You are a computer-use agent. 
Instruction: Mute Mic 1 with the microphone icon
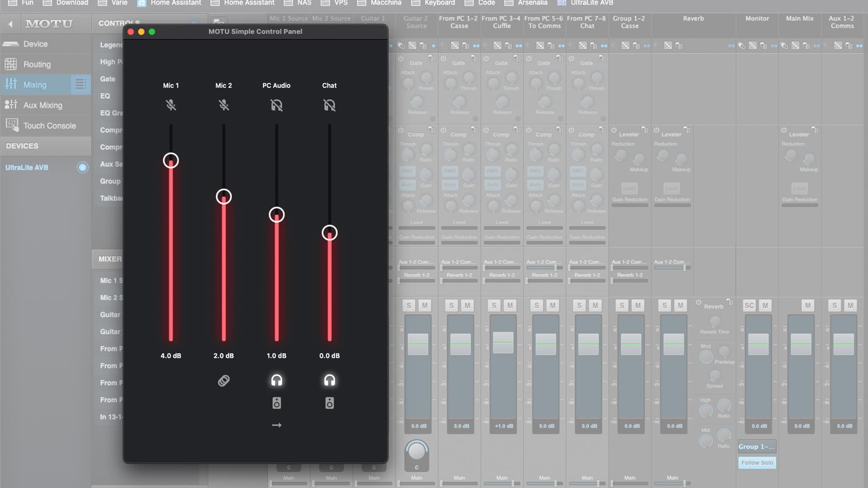(x=171, y=105)
